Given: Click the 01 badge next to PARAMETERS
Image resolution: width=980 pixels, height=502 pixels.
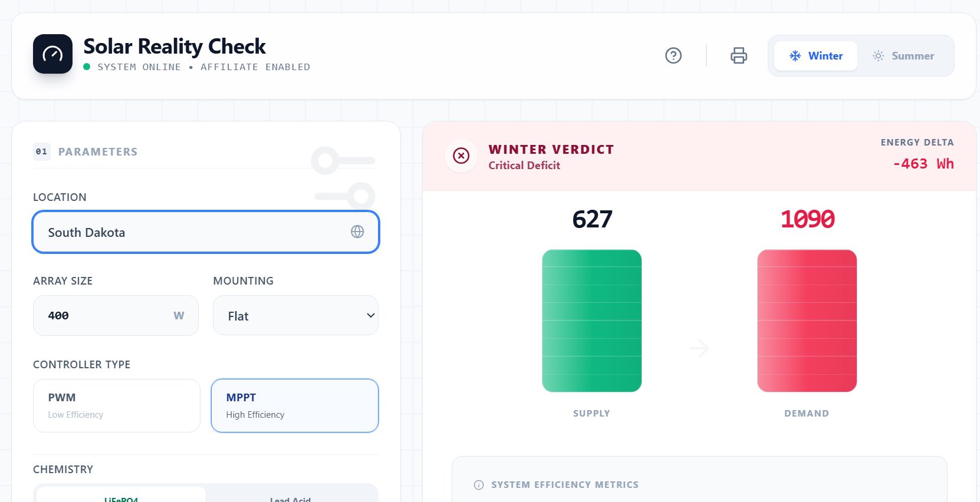Looking at the screenshot, I should point(41,151).
